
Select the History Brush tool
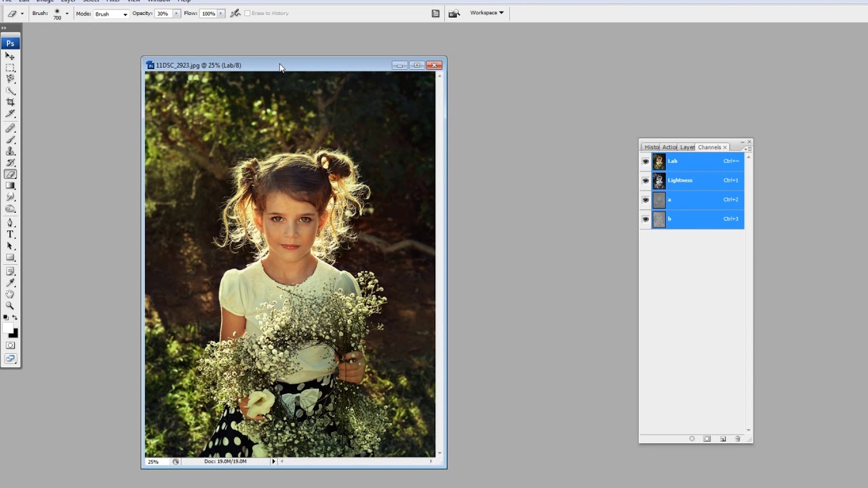pos(10,163)
